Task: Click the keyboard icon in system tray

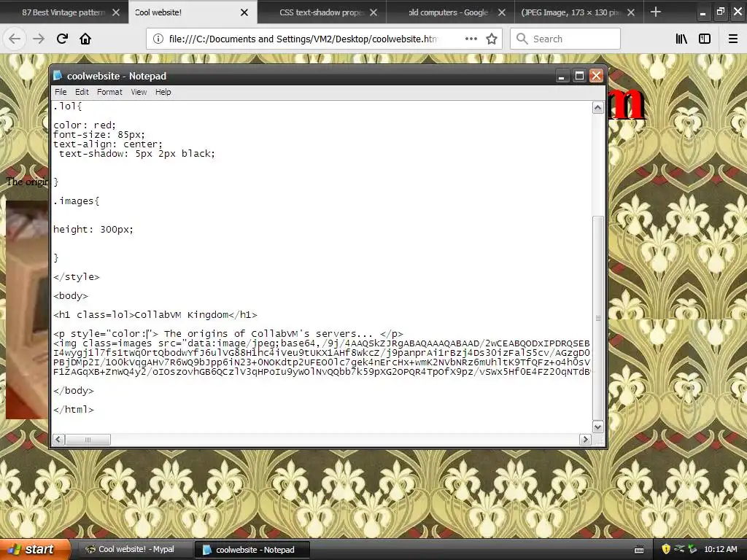Action: tap(639, 550)
